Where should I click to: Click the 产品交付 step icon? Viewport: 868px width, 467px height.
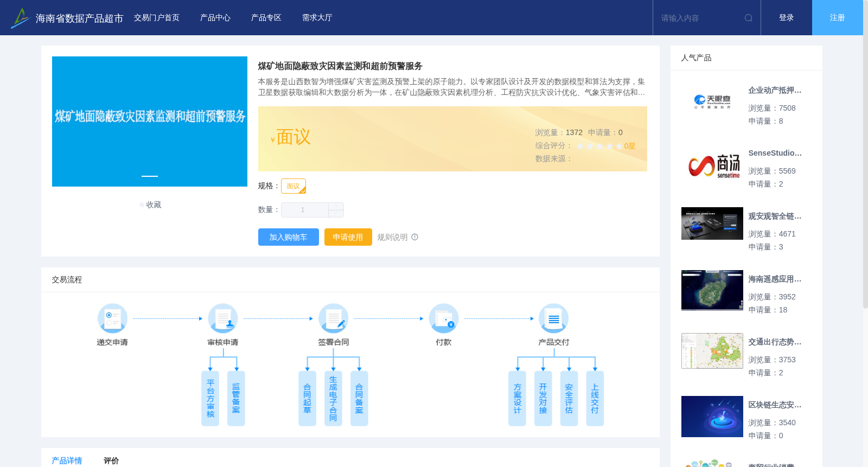(x=554, y=318)
